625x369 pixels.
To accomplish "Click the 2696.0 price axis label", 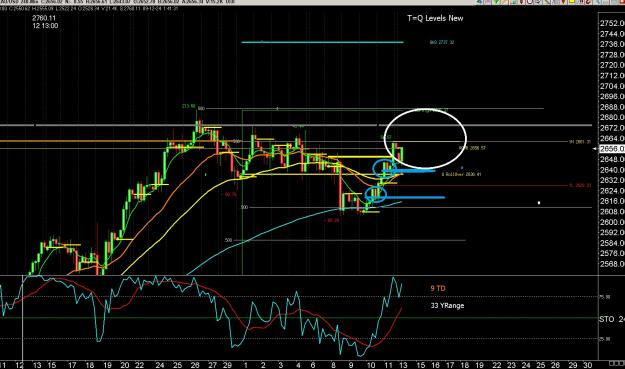I will (612, 96).
